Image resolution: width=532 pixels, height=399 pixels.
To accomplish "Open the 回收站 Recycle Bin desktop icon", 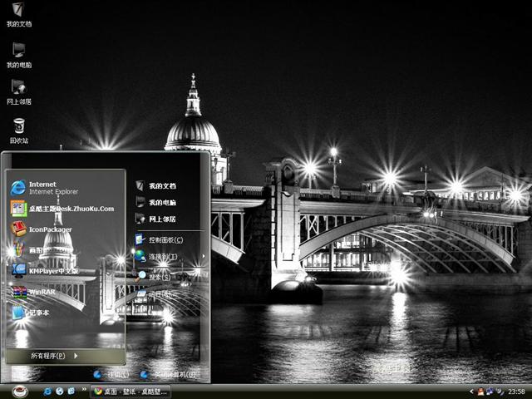I will click(x=18, y=127).
